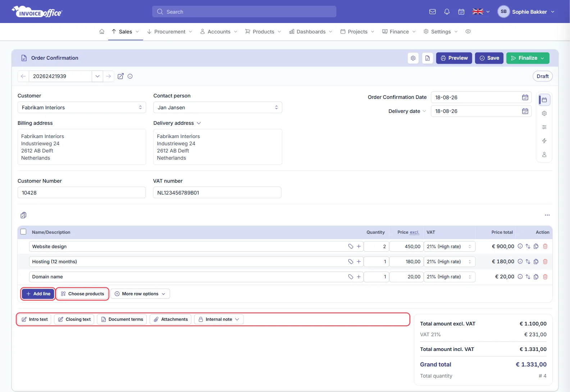The image size is (570, 392).
Task: Go to the home icon
Action: point(102,32)
